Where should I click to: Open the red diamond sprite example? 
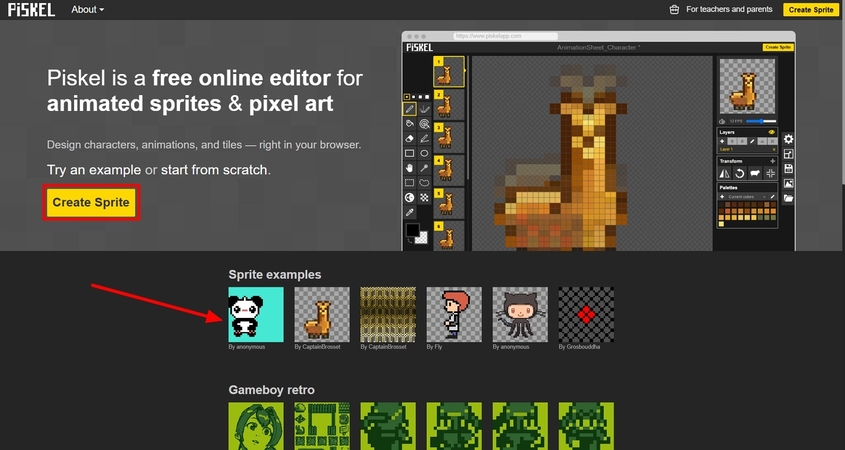pos(586,314)
